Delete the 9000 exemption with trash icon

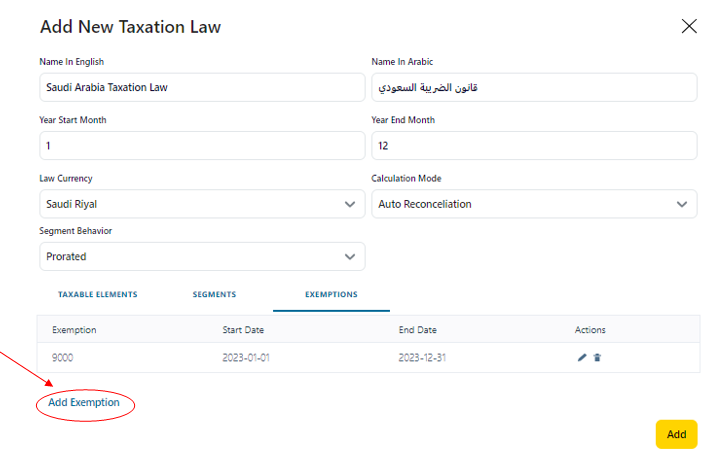point(597,357)
